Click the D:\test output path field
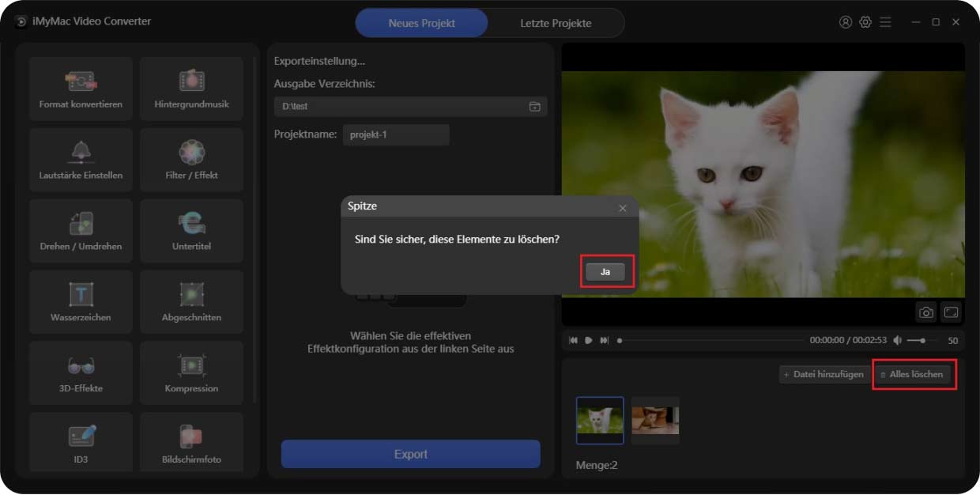This screenshot has height=495, width=980. pyautogui.click(x=410, y=106)
